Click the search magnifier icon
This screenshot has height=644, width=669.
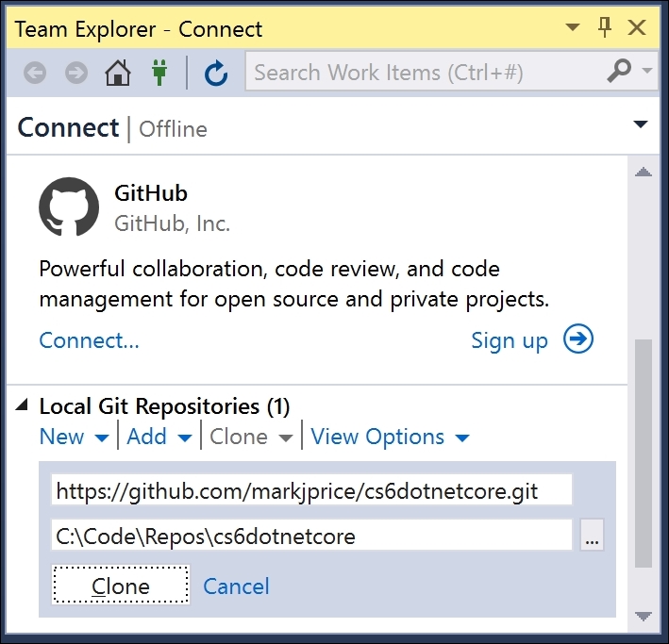coord(619,71)
